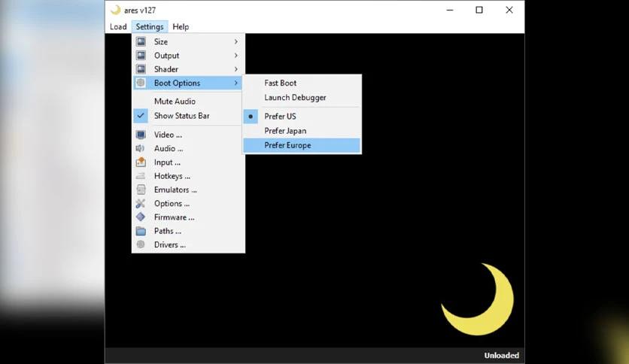
Task: Expand the Boot Options submenu arrow
Action: coord(236,83)
